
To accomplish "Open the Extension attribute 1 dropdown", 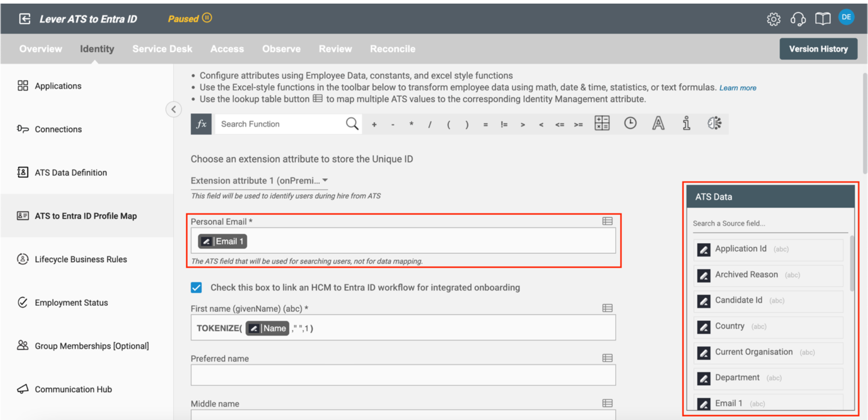I will click(259, 180).
